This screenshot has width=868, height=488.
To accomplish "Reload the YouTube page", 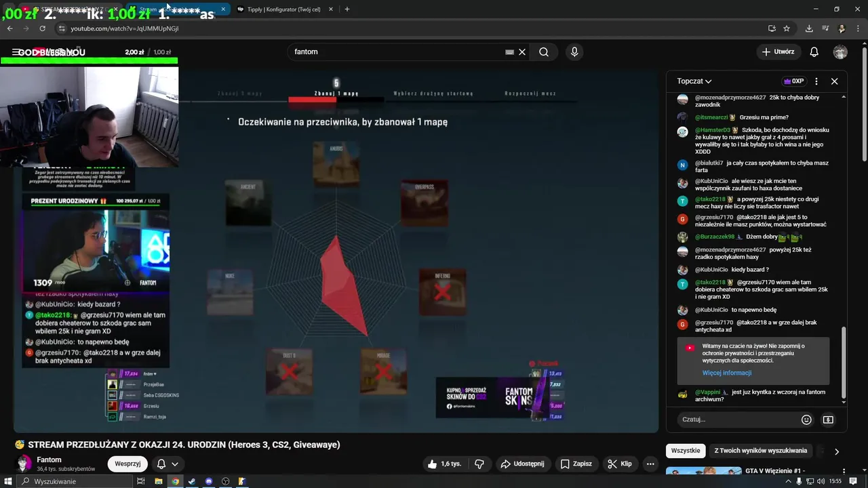I will coord(42,28).
